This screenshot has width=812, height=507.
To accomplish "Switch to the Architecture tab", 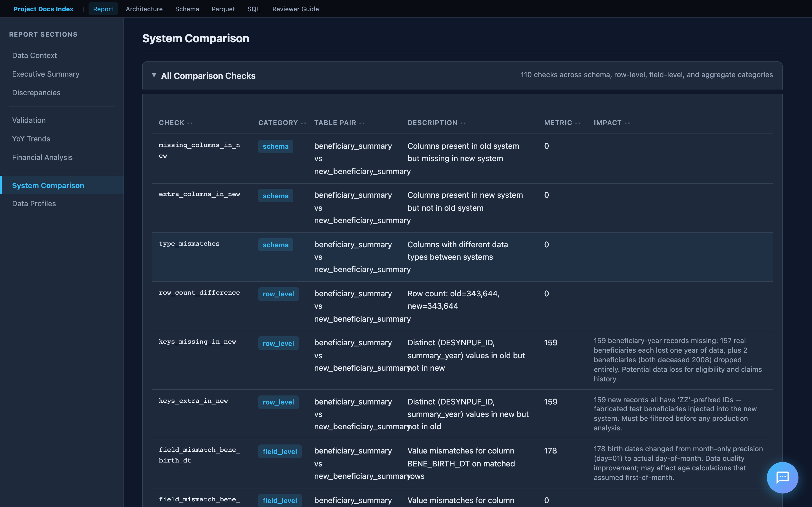I will point(144,9).
